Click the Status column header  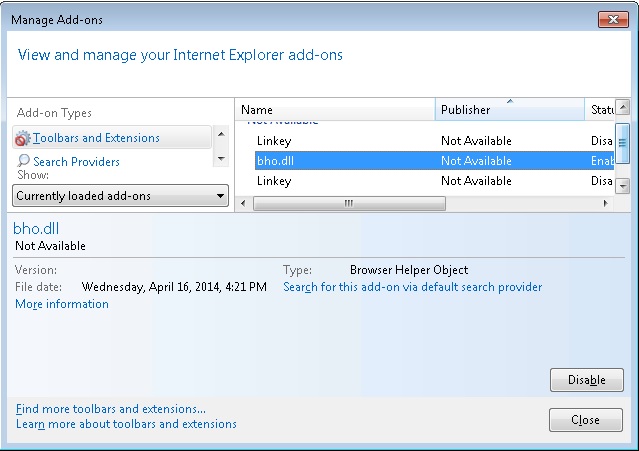tap(599, 110)
